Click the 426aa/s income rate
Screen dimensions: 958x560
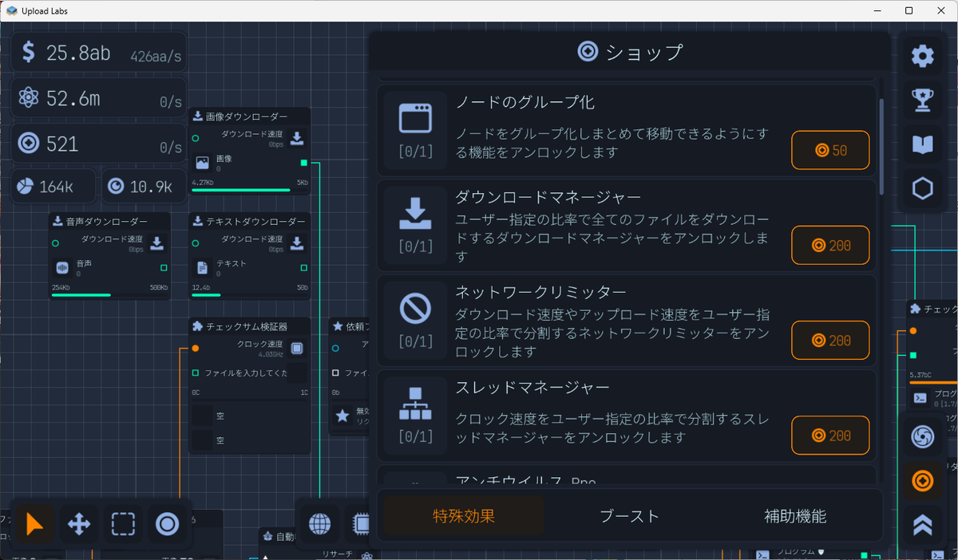pyautogui.click(x=155, y=56)
